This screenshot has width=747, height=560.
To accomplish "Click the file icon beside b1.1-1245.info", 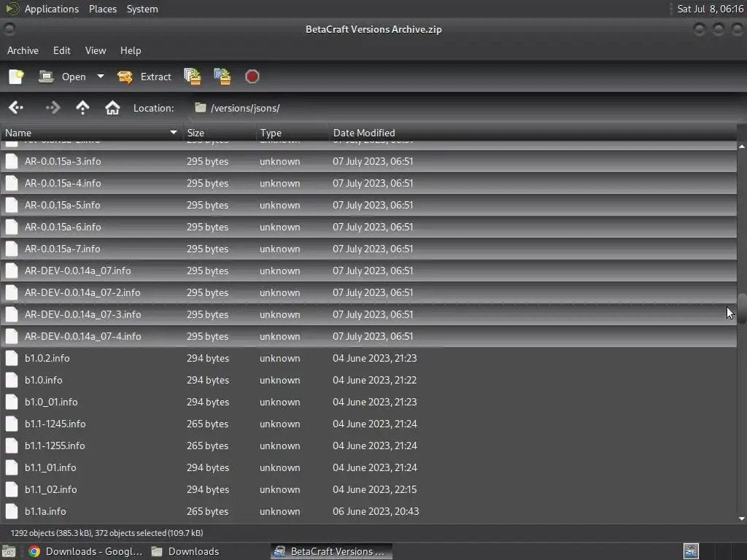I will coord(12,424).
